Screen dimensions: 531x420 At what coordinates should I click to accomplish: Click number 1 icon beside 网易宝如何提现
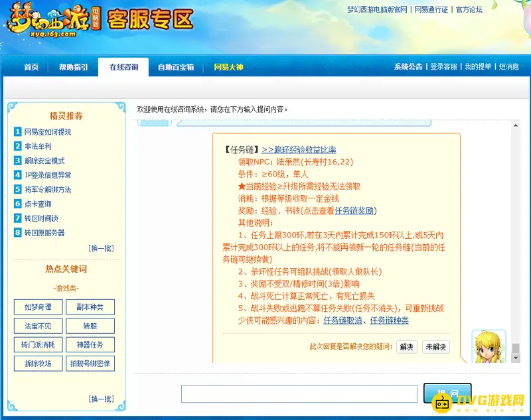click(x=18, y=131)
